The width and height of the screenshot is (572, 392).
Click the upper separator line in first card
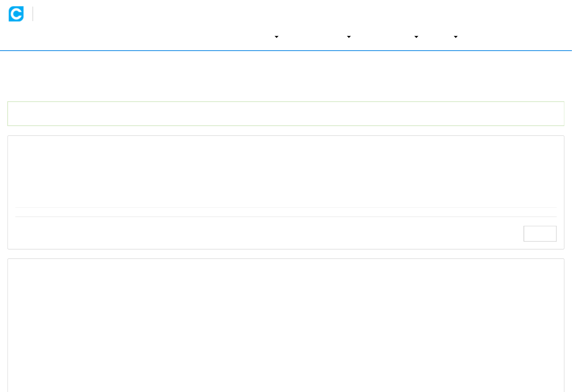pos(286,207)
